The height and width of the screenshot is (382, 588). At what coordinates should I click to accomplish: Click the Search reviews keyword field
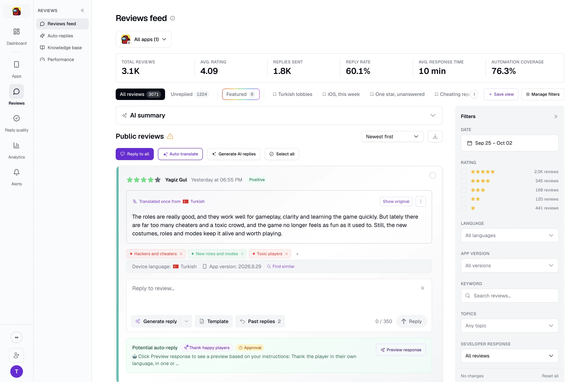pyautogui.click(x=509, y=295)
